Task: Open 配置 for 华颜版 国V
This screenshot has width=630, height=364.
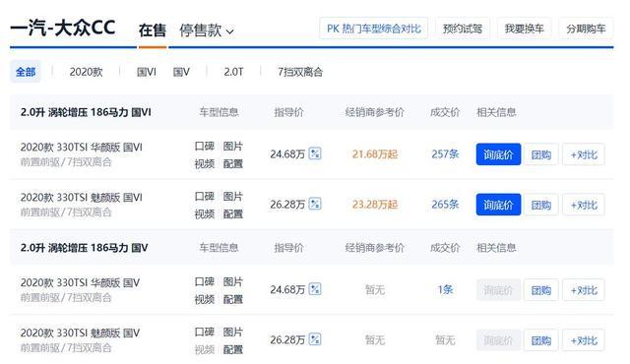Action: 233,299
